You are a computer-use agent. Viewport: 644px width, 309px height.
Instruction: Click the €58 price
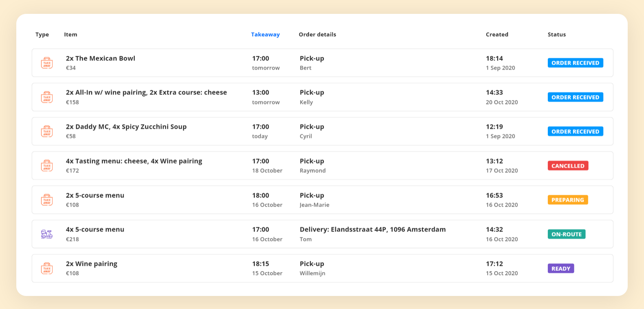click(x=71, y=137)
